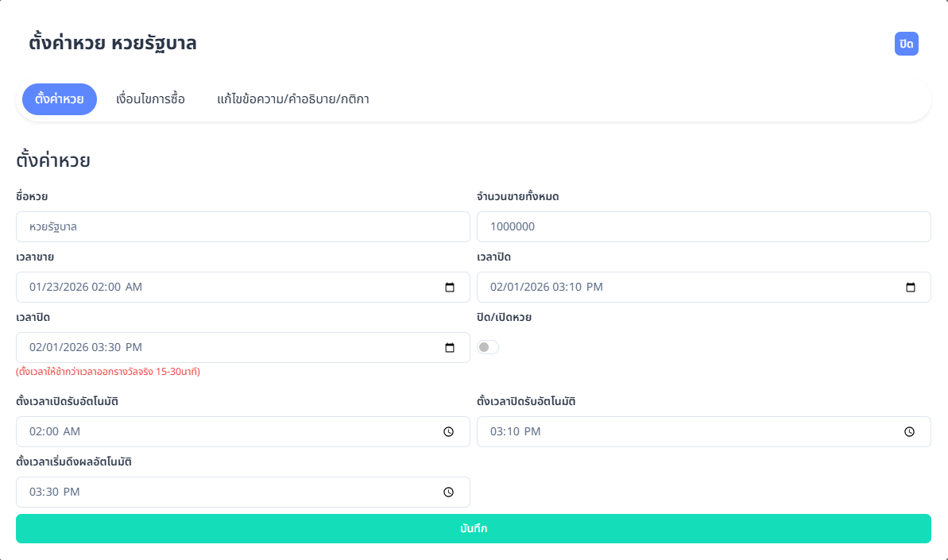948x560 pixels.
Task: Click the เวลาปิด date text showing 03:10 PM
Action: [547, 288]
